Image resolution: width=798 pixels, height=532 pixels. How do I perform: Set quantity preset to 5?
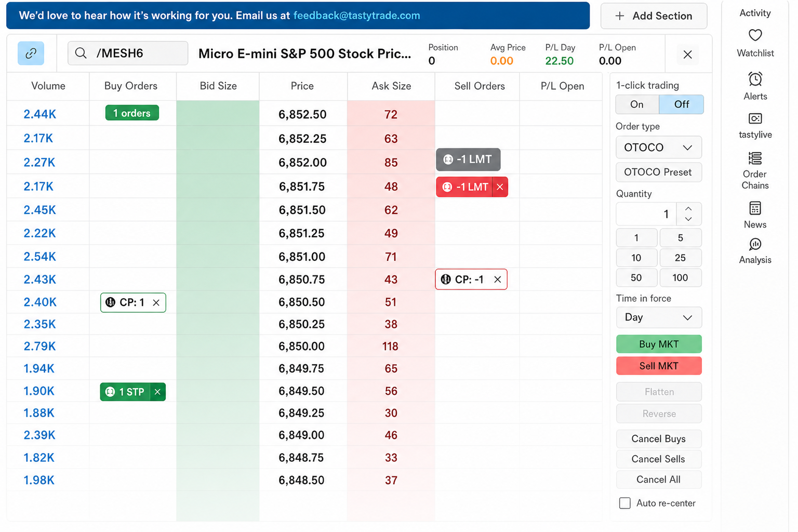[681, 238]
